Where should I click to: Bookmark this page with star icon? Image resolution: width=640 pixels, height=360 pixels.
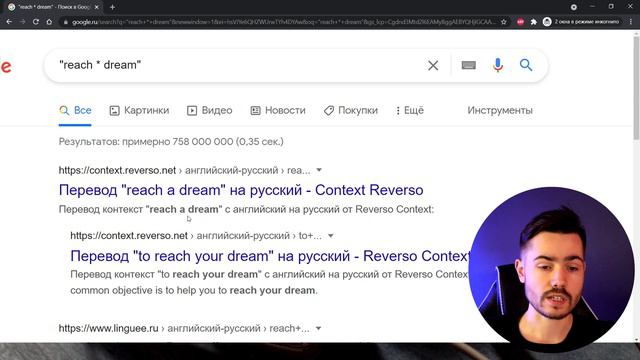(x=504, y=22)
